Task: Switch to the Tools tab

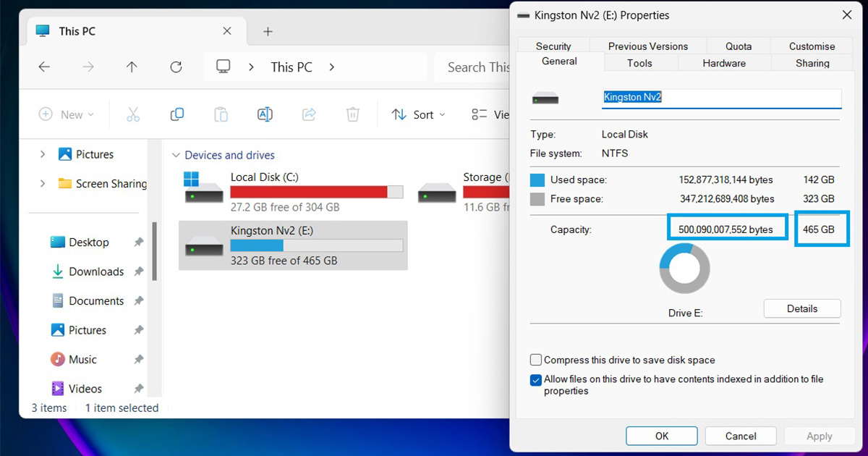Action: click(639, 63)
